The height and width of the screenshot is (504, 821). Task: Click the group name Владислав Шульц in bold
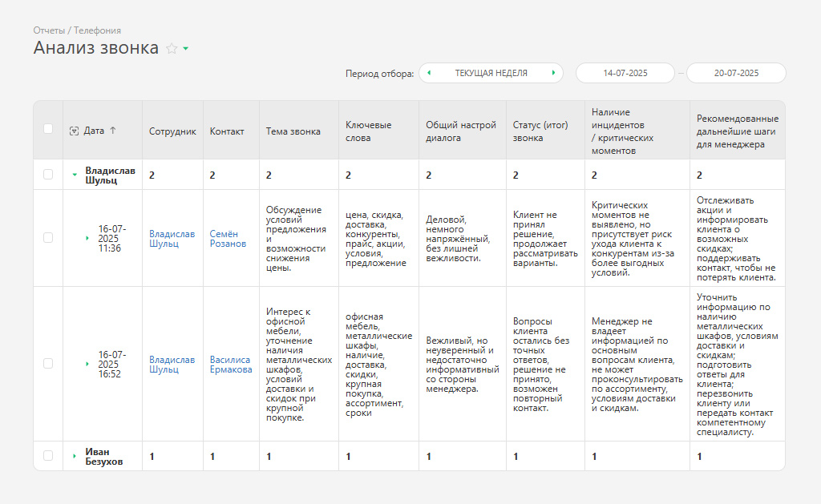click(110, 175)
